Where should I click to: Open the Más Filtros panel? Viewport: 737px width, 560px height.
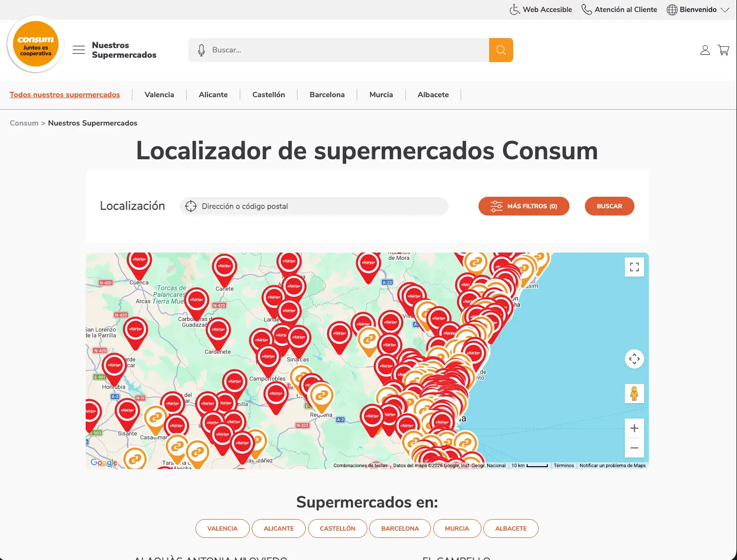click(524, 206)
